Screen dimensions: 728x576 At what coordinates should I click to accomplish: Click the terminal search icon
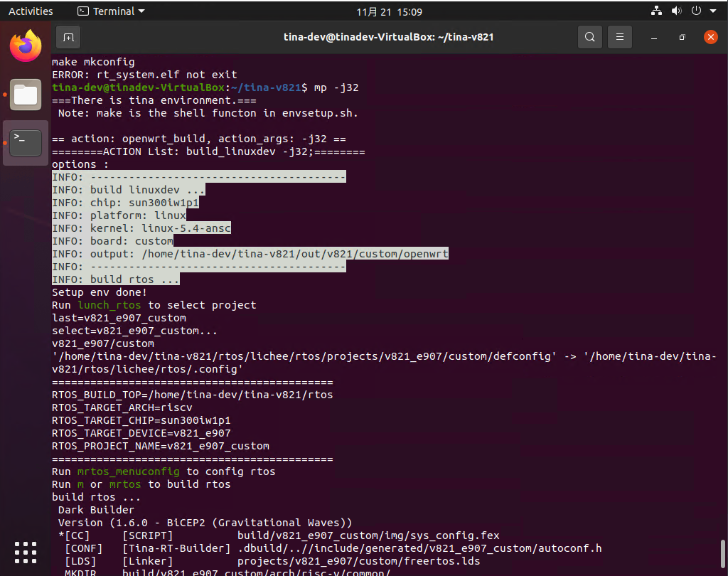(589, 37)
